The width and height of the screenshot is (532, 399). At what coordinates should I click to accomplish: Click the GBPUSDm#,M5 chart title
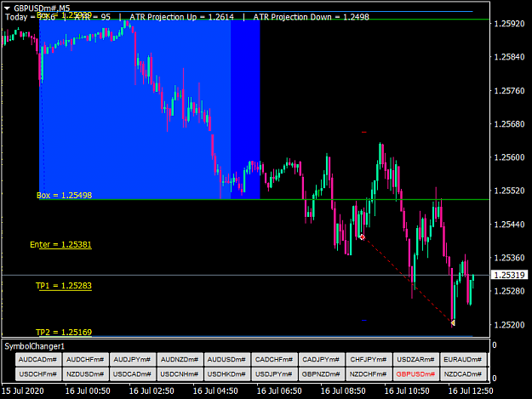[42, 9]
